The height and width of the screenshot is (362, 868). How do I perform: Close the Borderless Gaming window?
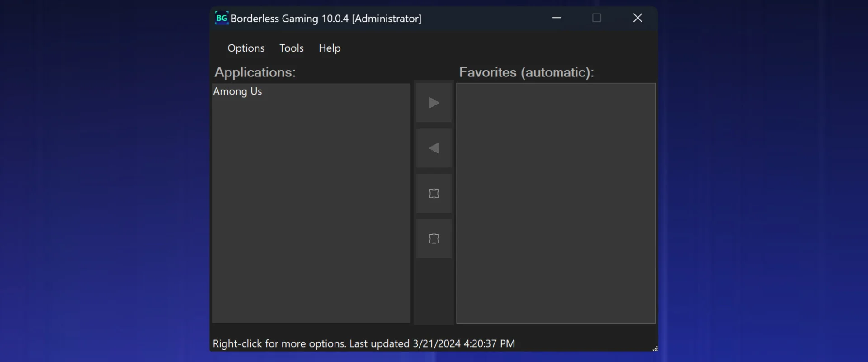click(637, 18)
